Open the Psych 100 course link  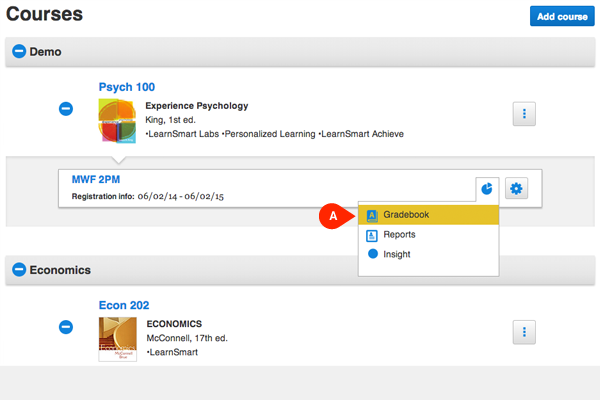coord(126,87)
